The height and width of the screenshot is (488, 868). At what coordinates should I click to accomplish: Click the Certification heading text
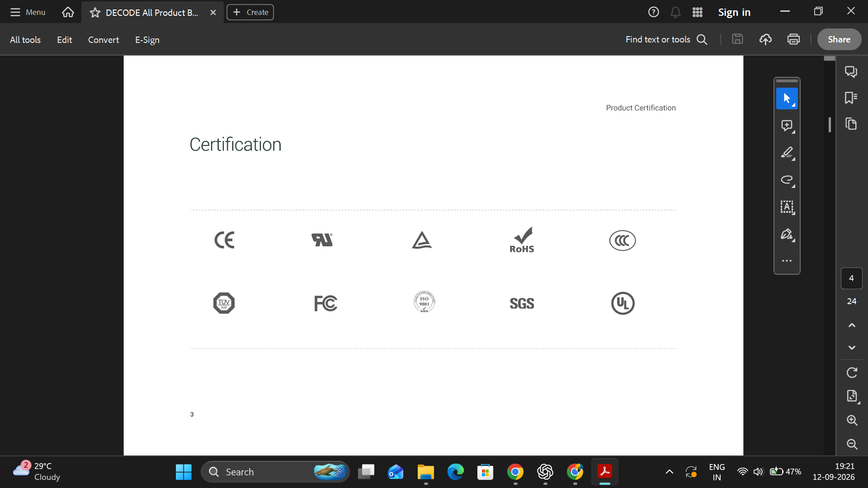tap(235, 145)
